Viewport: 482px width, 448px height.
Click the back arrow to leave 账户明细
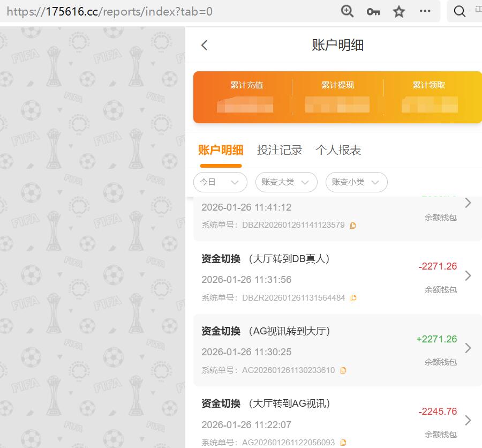point(204,46)
